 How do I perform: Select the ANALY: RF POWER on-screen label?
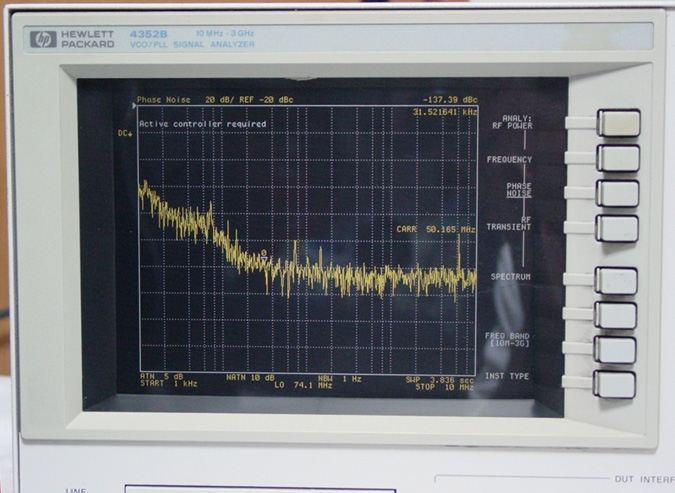(x=512, y=122)
